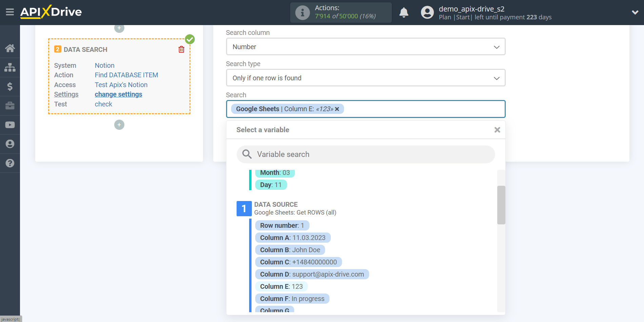Viewport: 644px width, 322px height.
Task: Open the hamburger menu
Action: 10,12
